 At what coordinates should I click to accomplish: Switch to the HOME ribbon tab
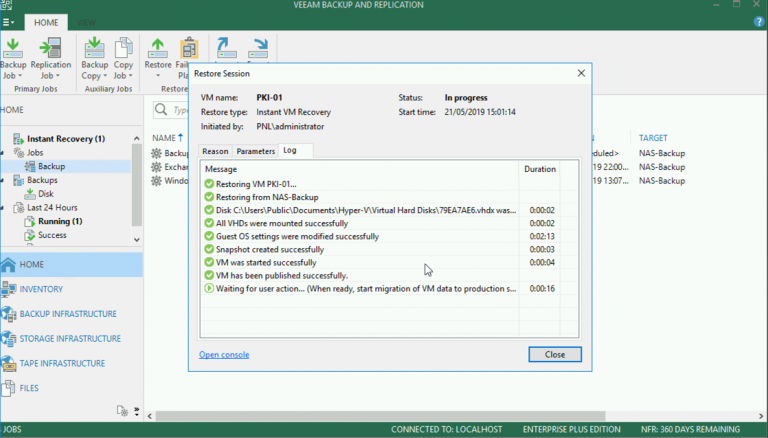click(46, 23)
